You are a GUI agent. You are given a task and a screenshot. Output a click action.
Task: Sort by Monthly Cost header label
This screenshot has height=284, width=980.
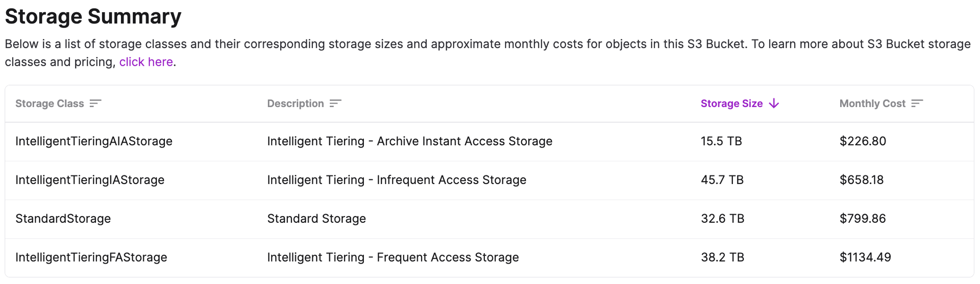click(x=872, y=104)
